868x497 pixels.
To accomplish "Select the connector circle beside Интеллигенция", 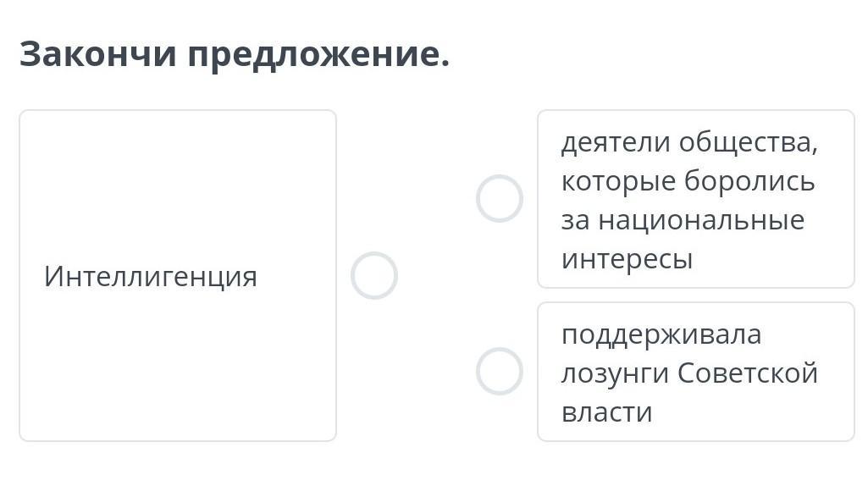I will (x=373, y=275).
